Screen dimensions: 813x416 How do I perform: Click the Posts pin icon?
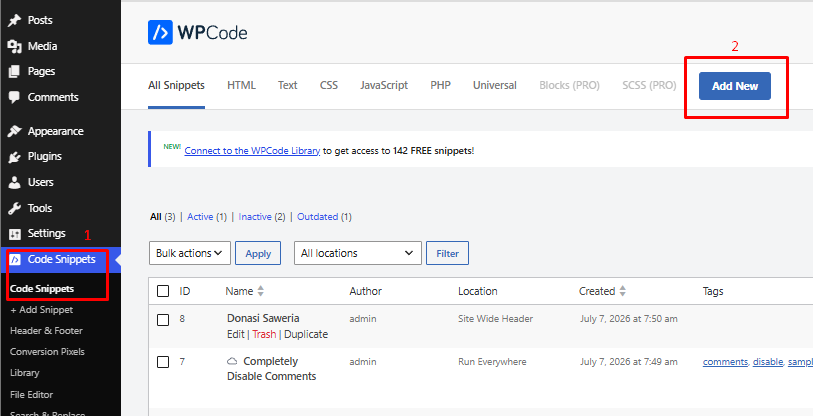[15, 20]
